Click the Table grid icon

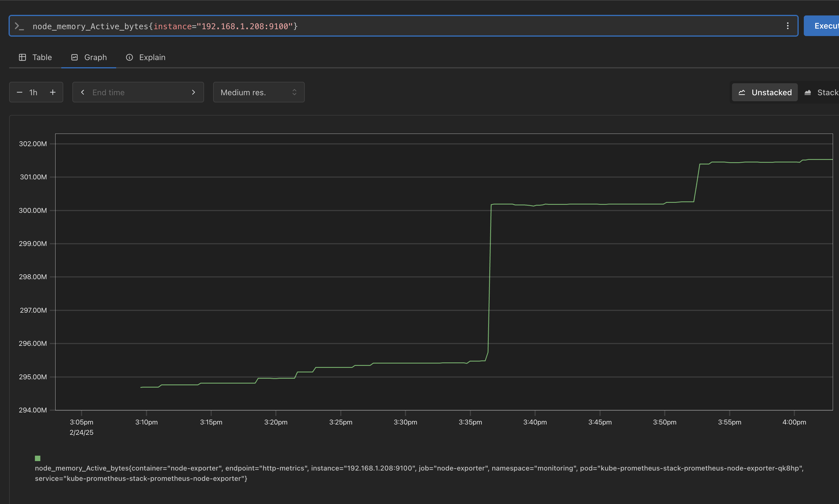[22, 57]
